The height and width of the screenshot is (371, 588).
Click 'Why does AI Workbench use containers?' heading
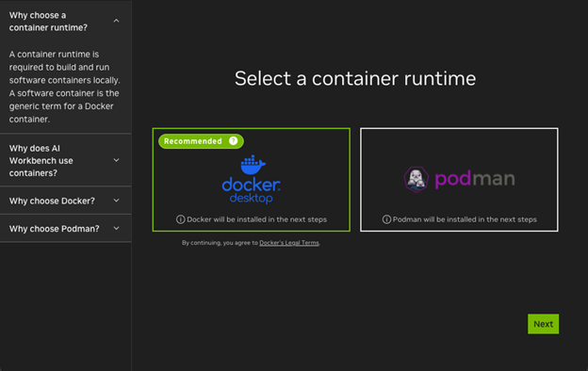(41, 160)
